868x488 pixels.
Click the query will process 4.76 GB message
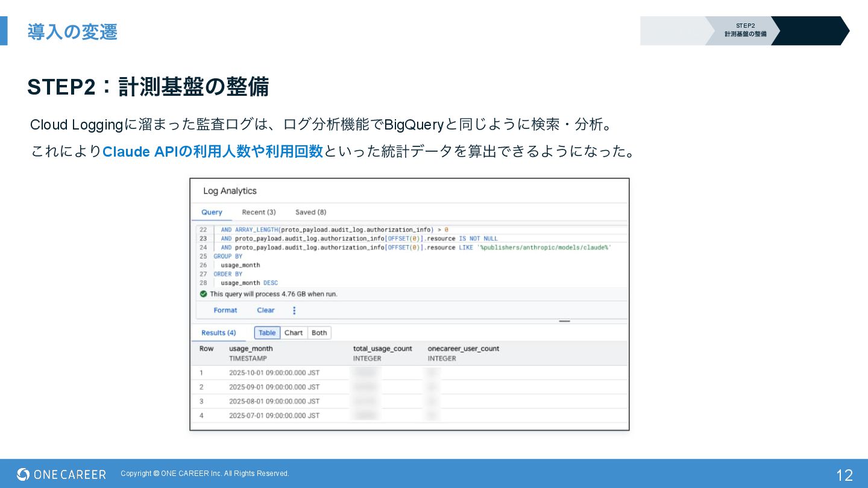[x=274, y=294]
